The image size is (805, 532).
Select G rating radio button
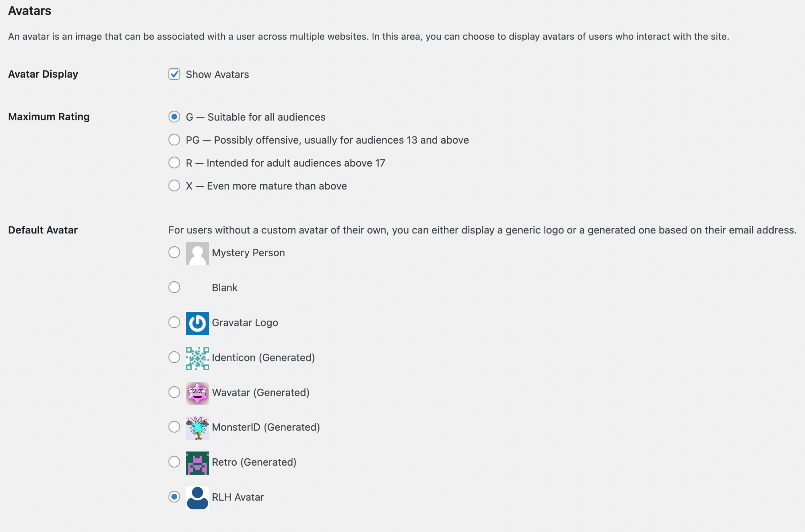[x=175, y=117]
